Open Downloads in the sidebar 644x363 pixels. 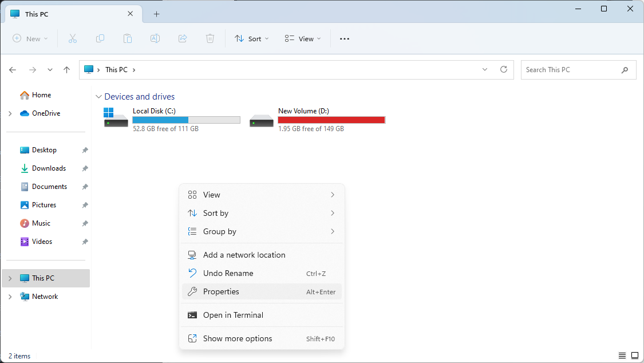point(49,168)
